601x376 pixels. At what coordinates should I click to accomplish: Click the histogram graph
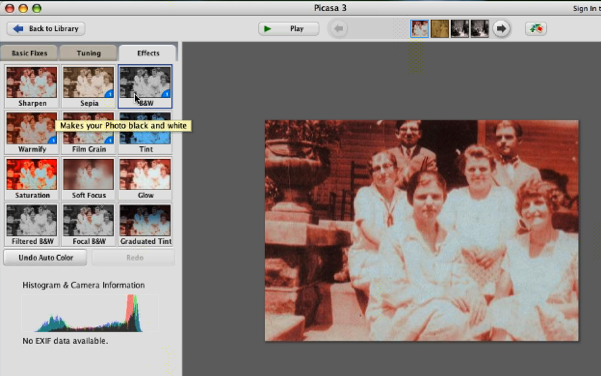[90, 313]
